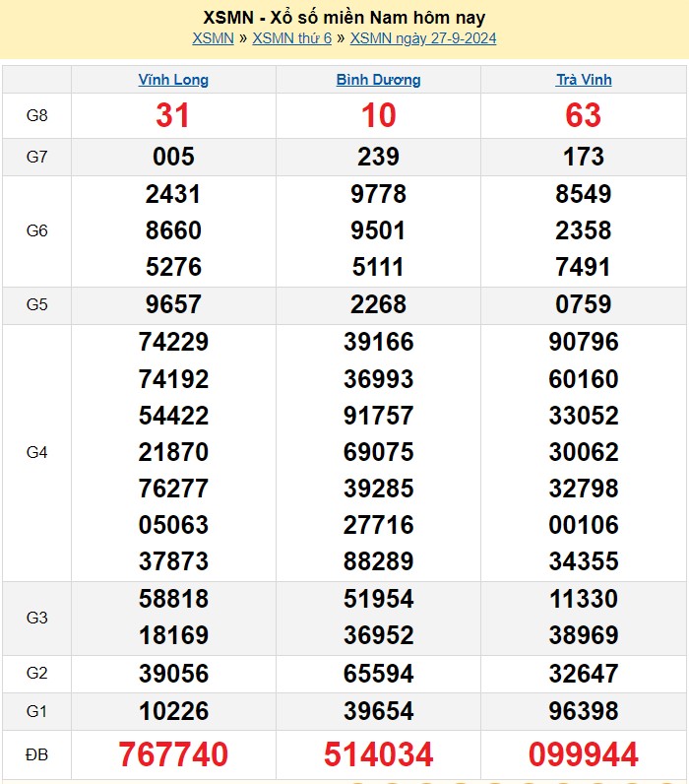689x784 pixels.
Task: Click the G1 result 10226
Action: click(x=173, y=711)
